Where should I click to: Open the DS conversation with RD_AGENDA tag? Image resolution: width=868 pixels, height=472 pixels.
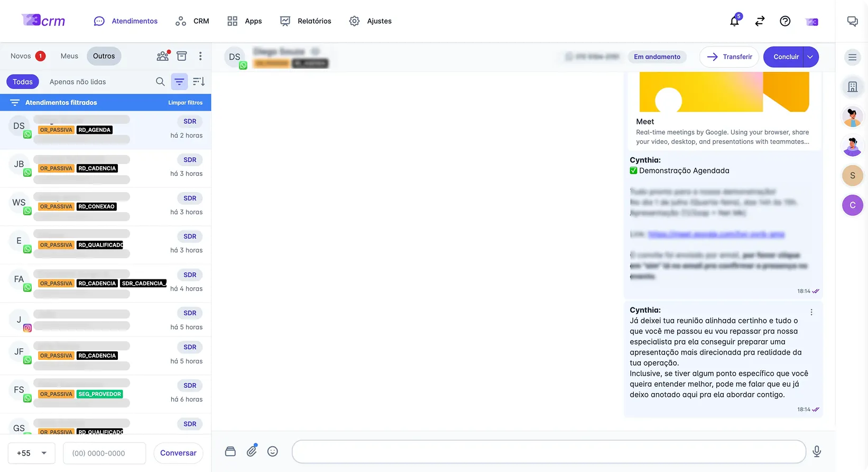106,130
